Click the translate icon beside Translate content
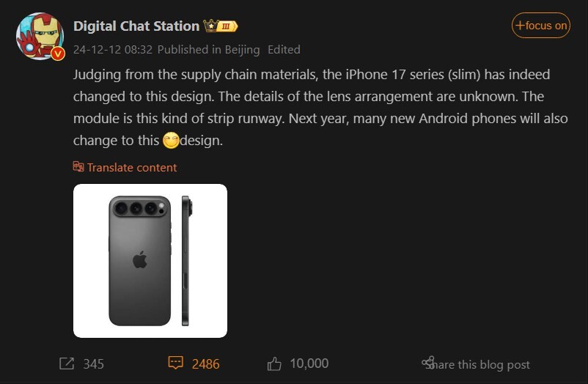Screen dimensions: 588x384 78,167
